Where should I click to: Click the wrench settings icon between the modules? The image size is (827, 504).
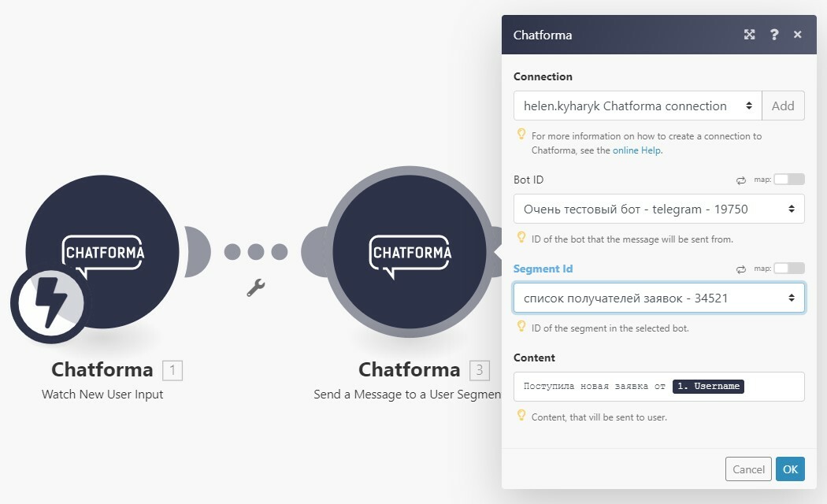coord(256,287)
